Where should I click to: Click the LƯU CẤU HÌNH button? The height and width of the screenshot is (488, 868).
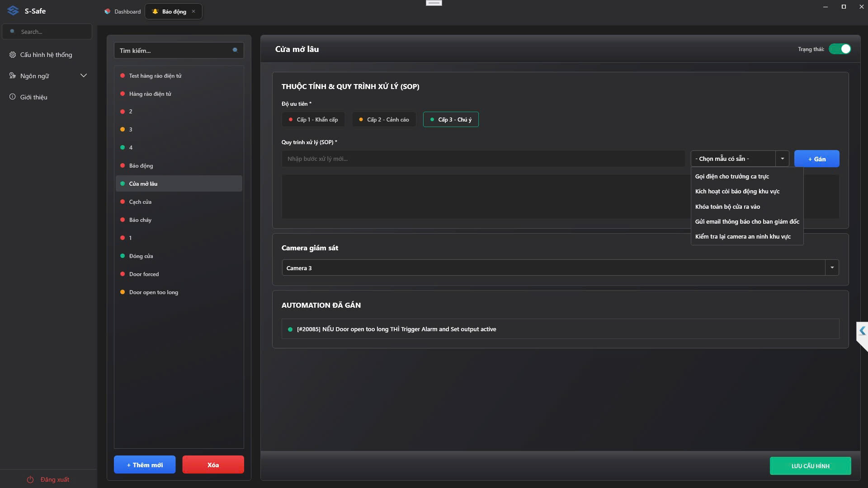point(810,466)
